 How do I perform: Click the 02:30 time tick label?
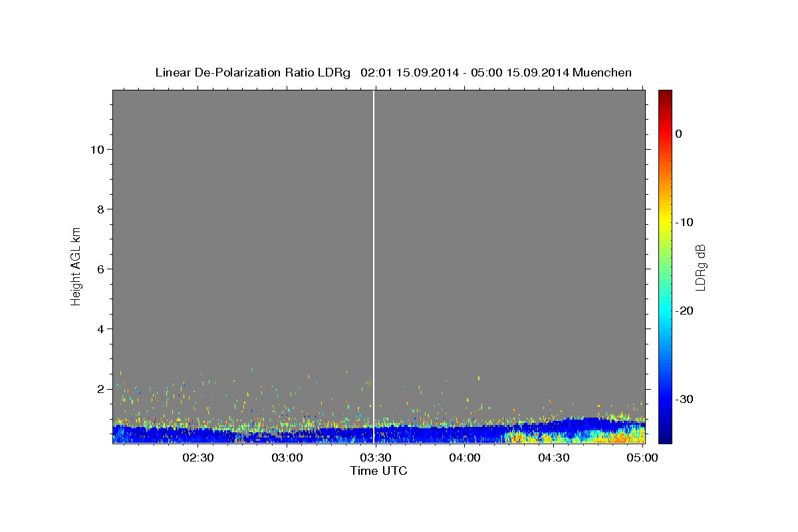[198, 458]
